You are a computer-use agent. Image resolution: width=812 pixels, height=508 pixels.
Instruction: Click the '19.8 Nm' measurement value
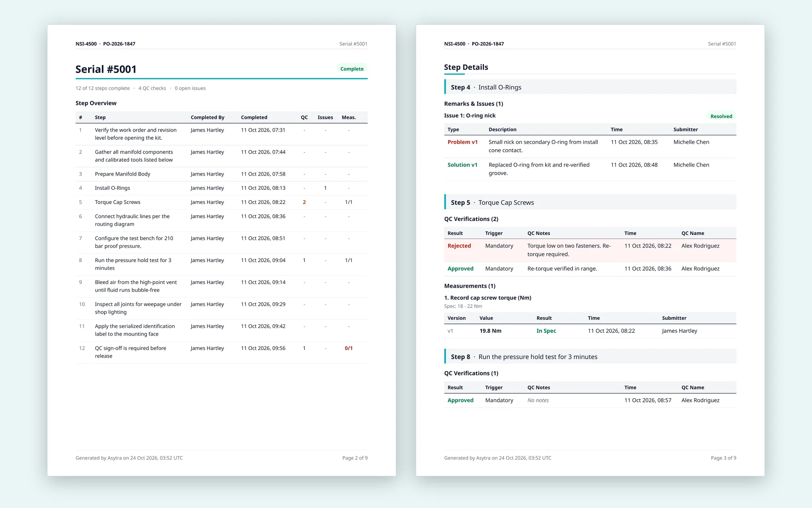[x=490, y=331]
